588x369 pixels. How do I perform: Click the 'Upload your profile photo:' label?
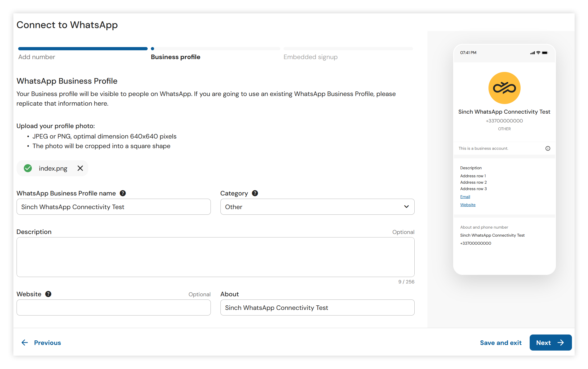(56, 126)
